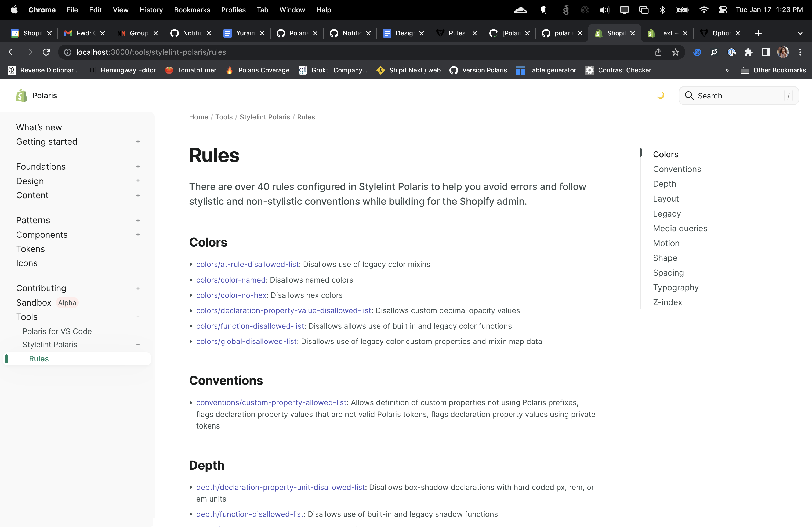The height and width of the screenshot is (527, 812).
Task: Open the macOS Control Center toggle icon
Action: click(x=723, y=10)
